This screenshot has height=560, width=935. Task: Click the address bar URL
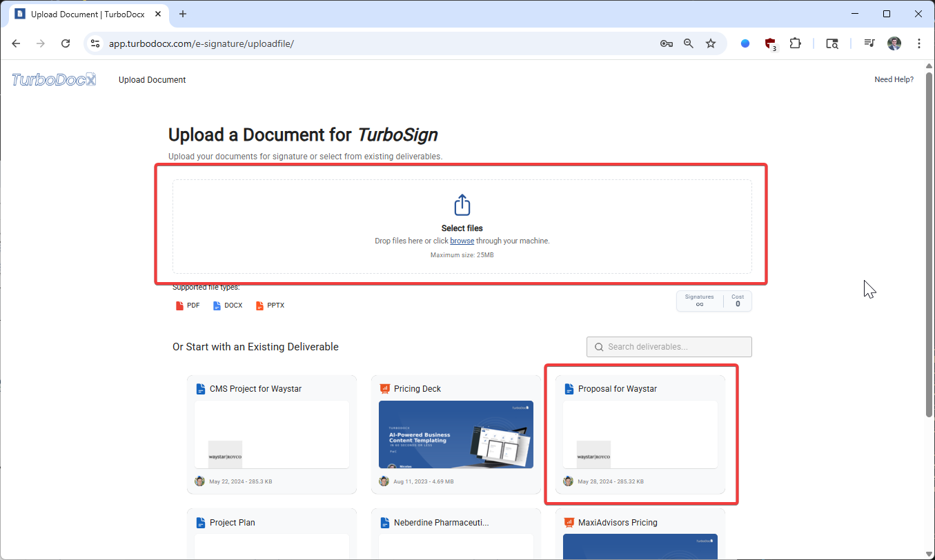point(201,43)
